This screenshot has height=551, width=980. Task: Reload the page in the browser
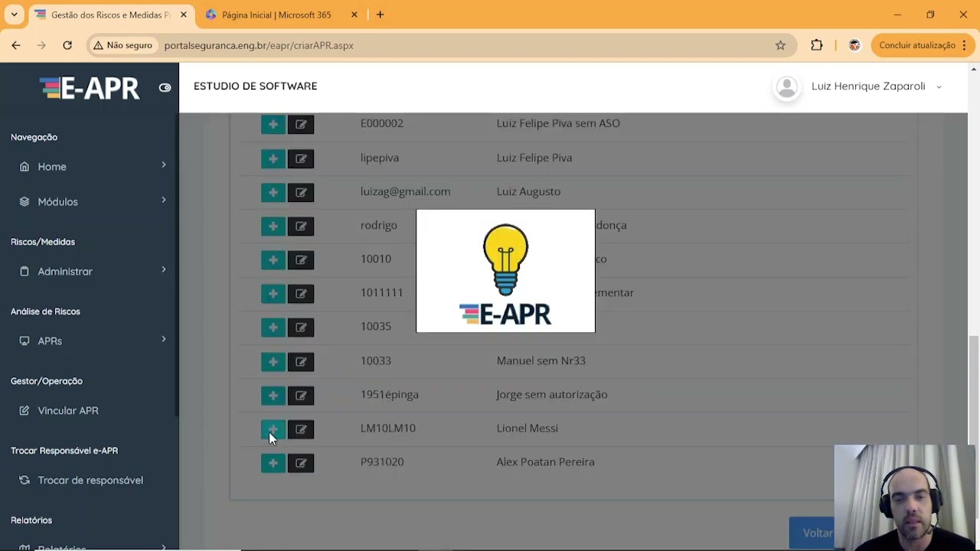click(67, 45)
